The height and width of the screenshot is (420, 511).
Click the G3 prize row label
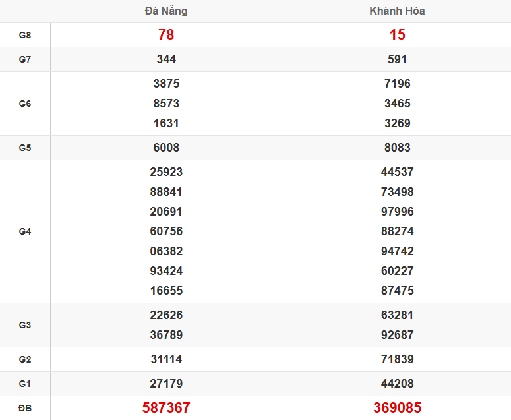(x=25, y=325)
